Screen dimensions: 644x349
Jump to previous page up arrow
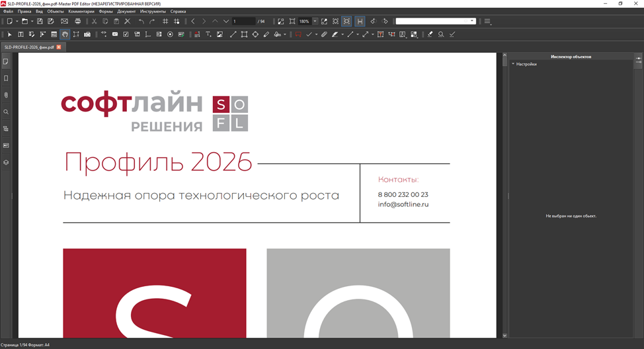coord(215,21)
